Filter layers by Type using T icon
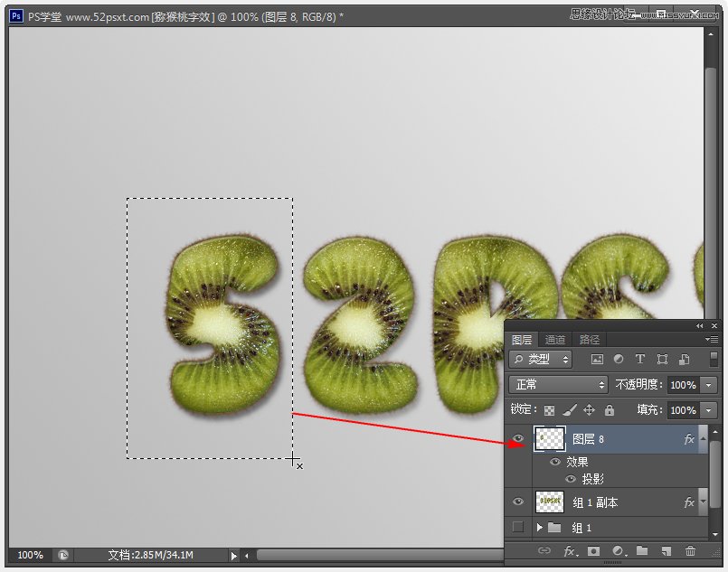Image resolution: width=728 pixels, height=572 pixels. click(x=640, y=359)
